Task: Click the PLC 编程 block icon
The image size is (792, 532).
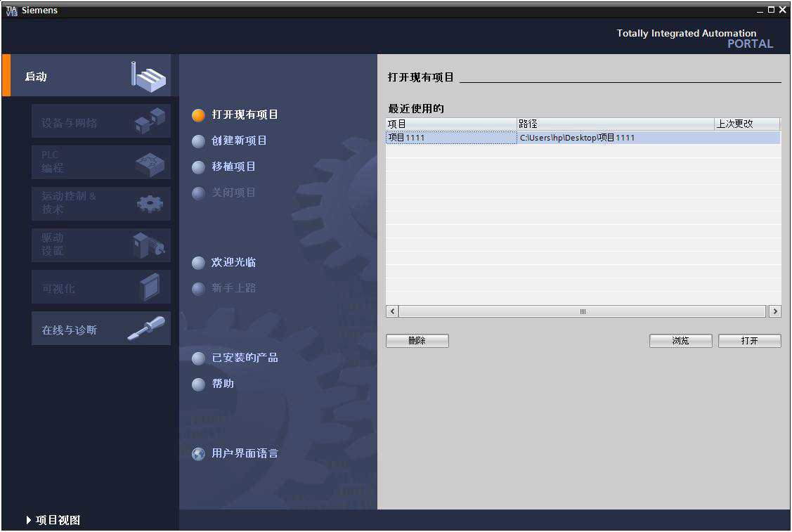Action: (x=150, y=164)
